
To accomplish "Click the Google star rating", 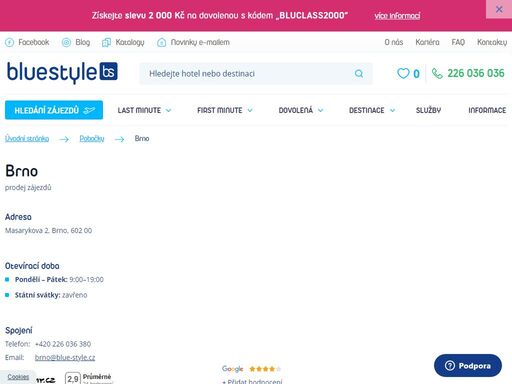I will (x=265, y=369).
